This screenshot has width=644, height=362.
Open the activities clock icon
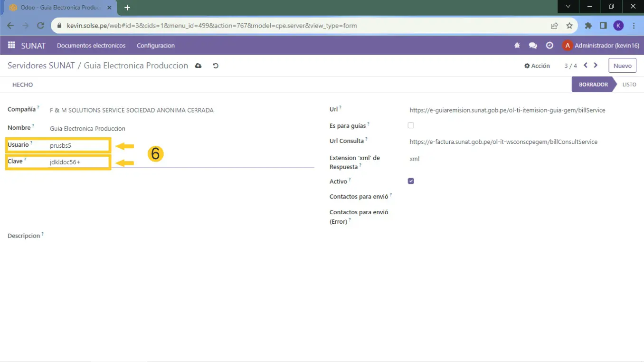pos(549,46)
